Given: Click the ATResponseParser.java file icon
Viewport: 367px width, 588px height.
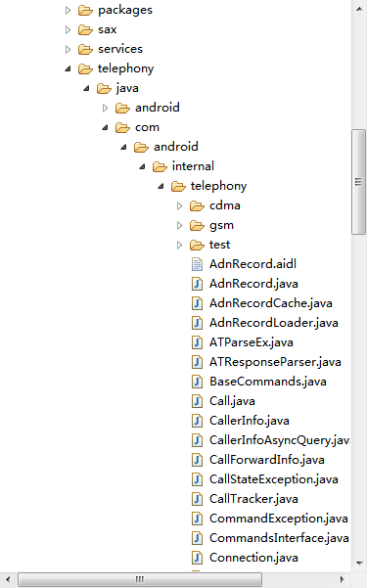Looking at the screenshot, I should [x=197, y=362].
